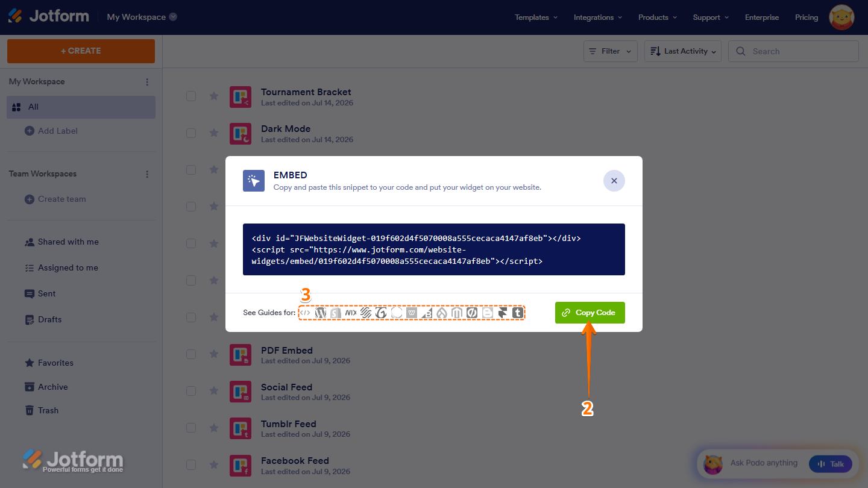Open the Squarespace guide icon
Viewport: 868px width, 488px height.
[366, 313]
